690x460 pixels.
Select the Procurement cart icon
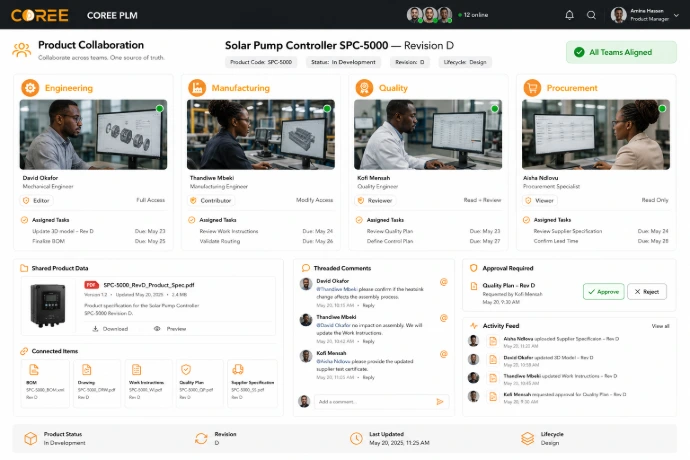[x=532, y=88]
